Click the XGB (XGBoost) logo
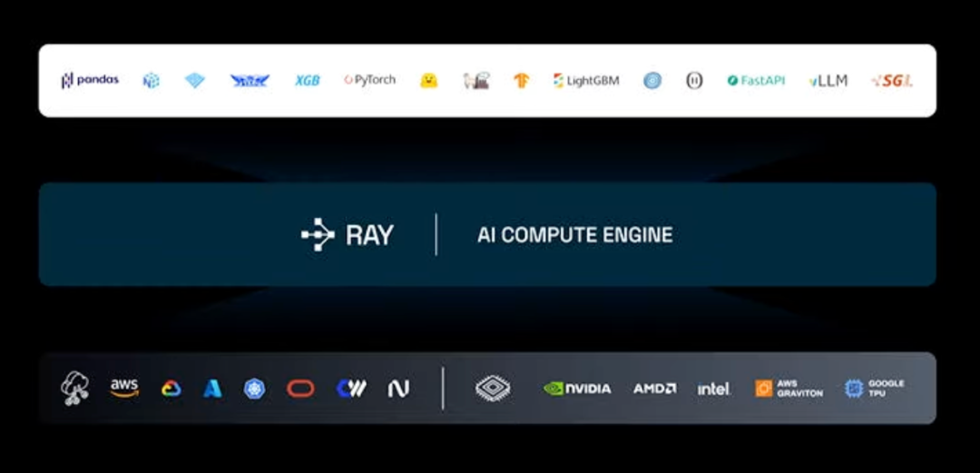This screenshot has width=980, height=473. click(x=308, y=81)
